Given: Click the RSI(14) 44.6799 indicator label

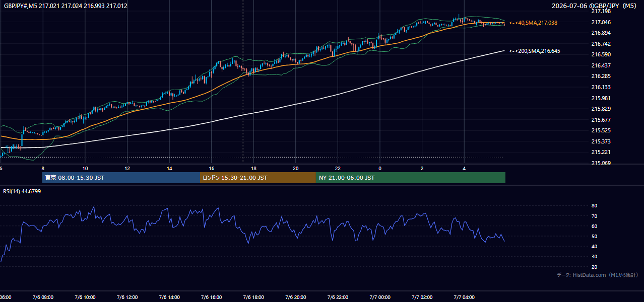Looking at the screenshot, I should pos(22,191).
